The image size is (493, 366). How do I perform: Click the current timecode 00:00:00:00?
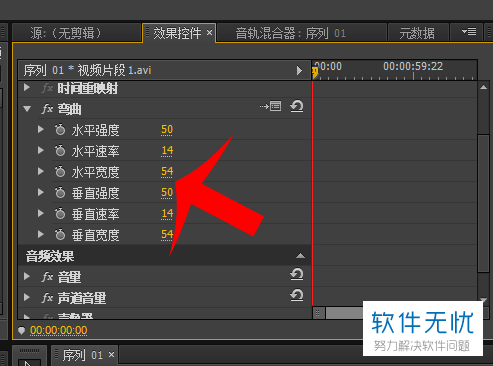59,330
